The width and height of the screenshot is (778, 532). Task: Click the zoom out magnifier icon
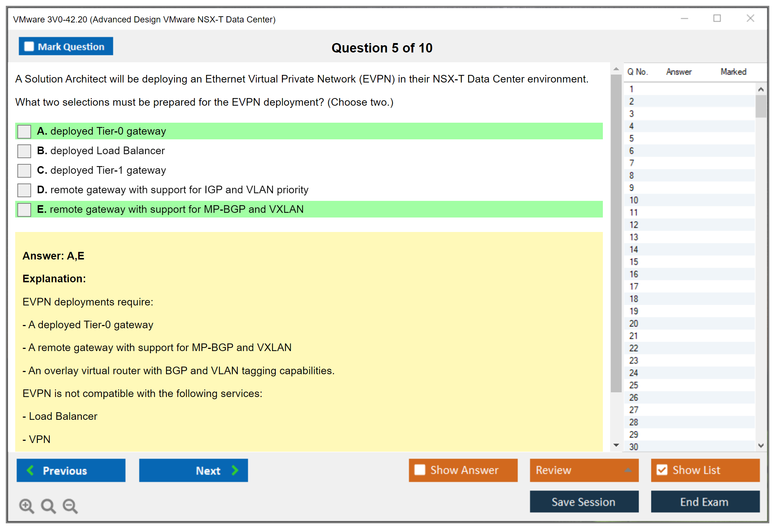(70, 506)
